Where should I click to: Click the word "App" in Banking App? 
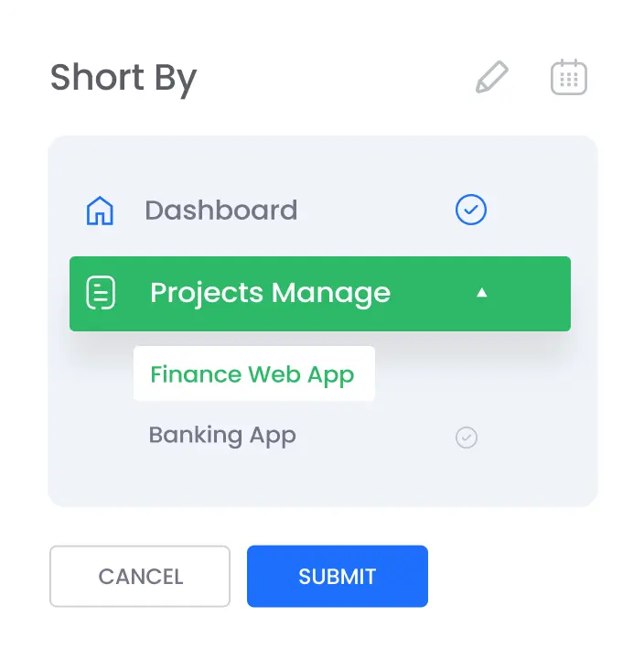pos(273,436)
